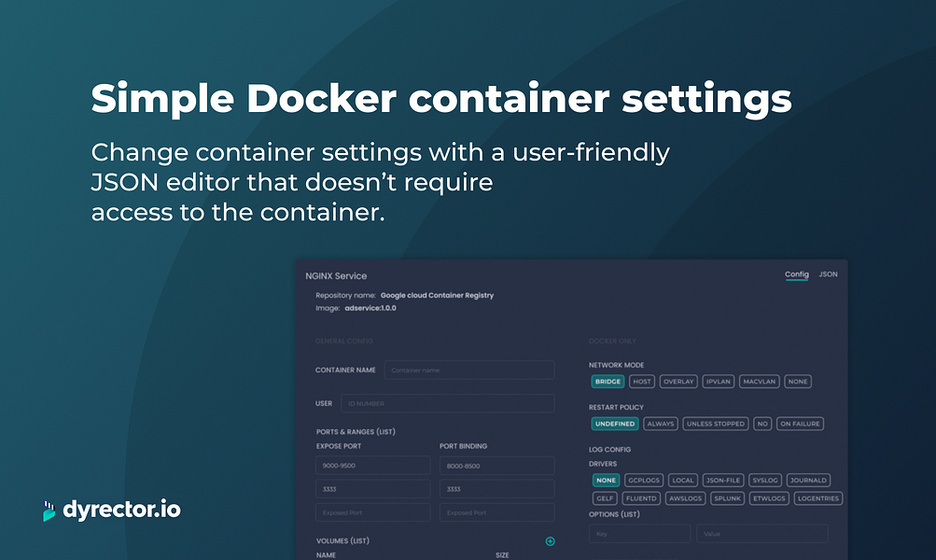Select BRIDGE network mode

pos(608,382)
